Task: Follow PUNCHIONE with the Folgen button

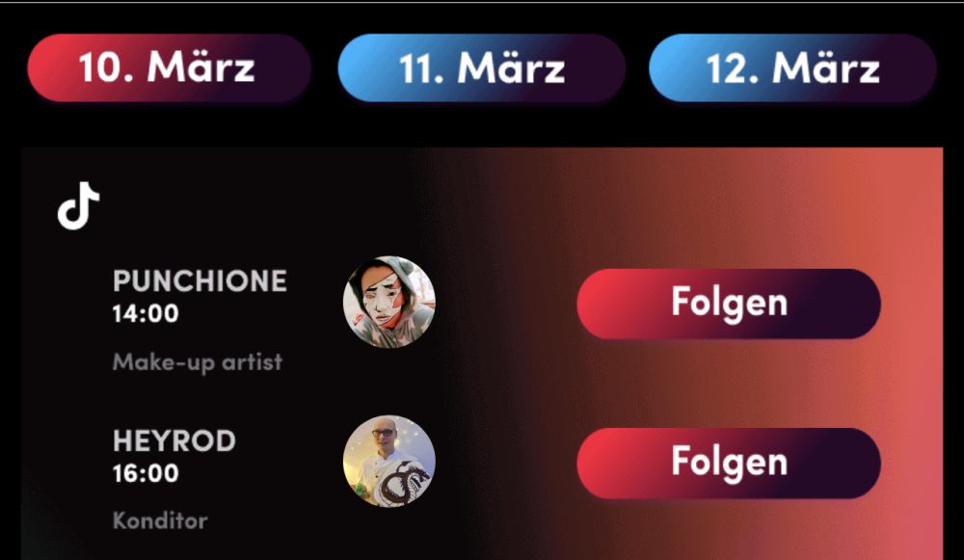Action: point(729,303)
